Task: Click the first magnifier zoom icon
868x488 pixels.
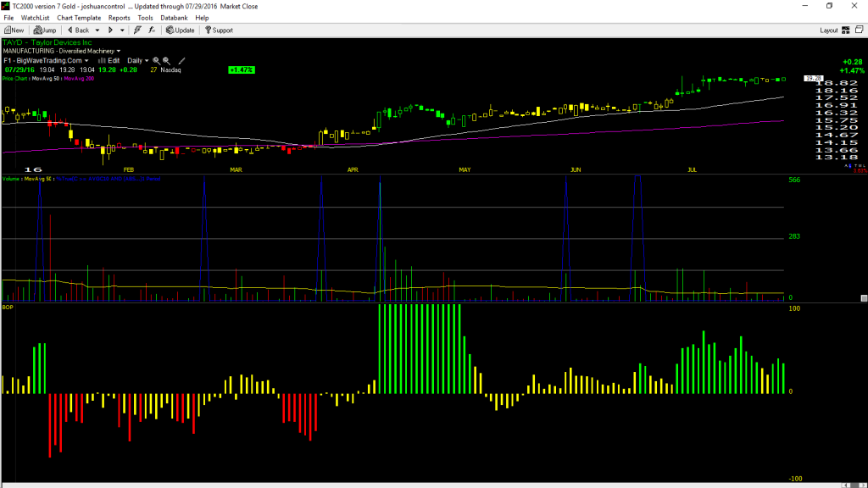Action: point(156,61)
